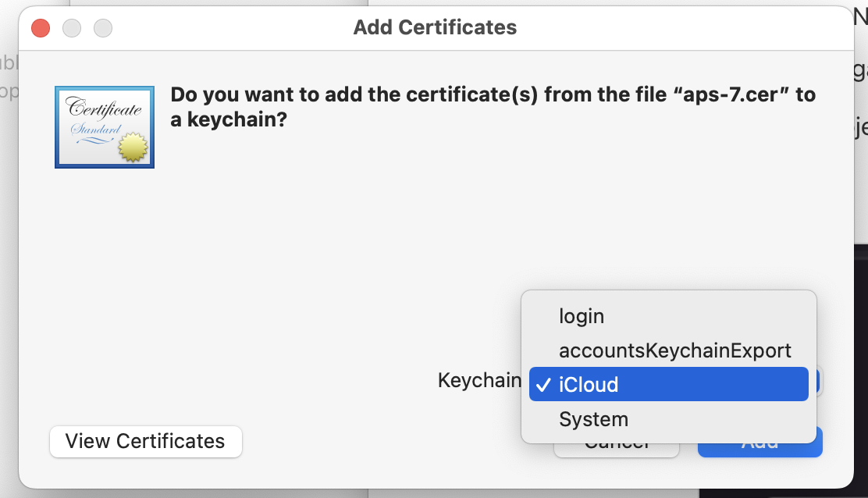Click the background window at top right

pyautogui.click(x=860, y=78)
